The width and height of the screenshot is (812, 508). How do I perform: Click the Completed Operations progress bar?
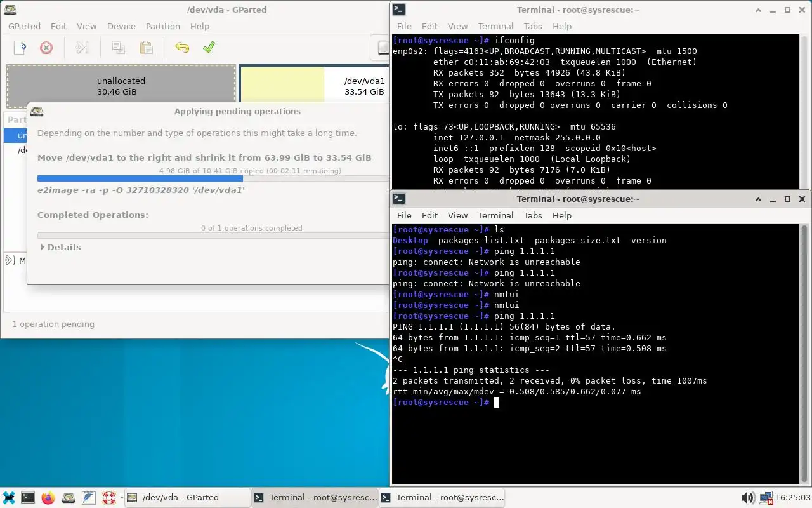(x=213, y=236)
